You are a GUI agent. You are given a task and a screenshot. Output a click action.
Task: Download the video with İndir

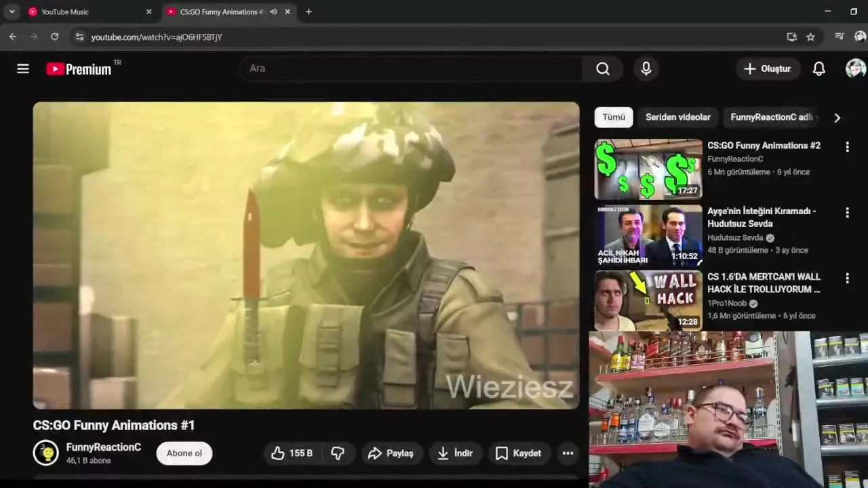click(x=455, y=453)
